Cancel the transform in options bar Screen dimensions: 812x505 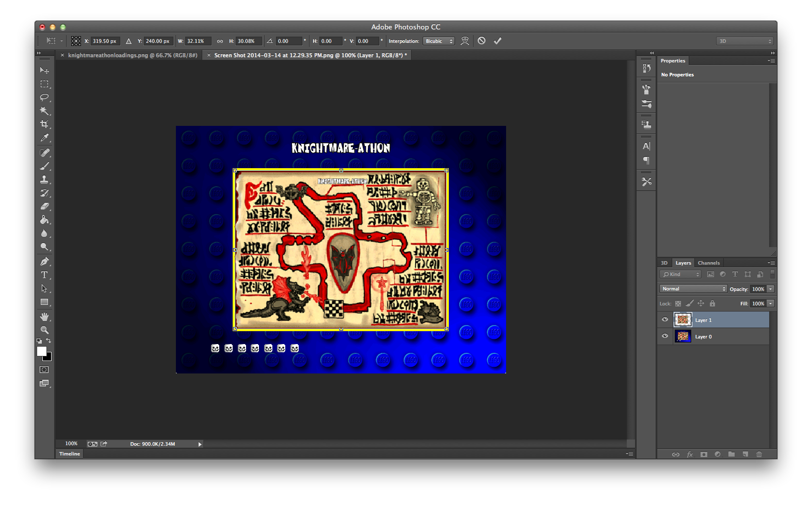481,41
